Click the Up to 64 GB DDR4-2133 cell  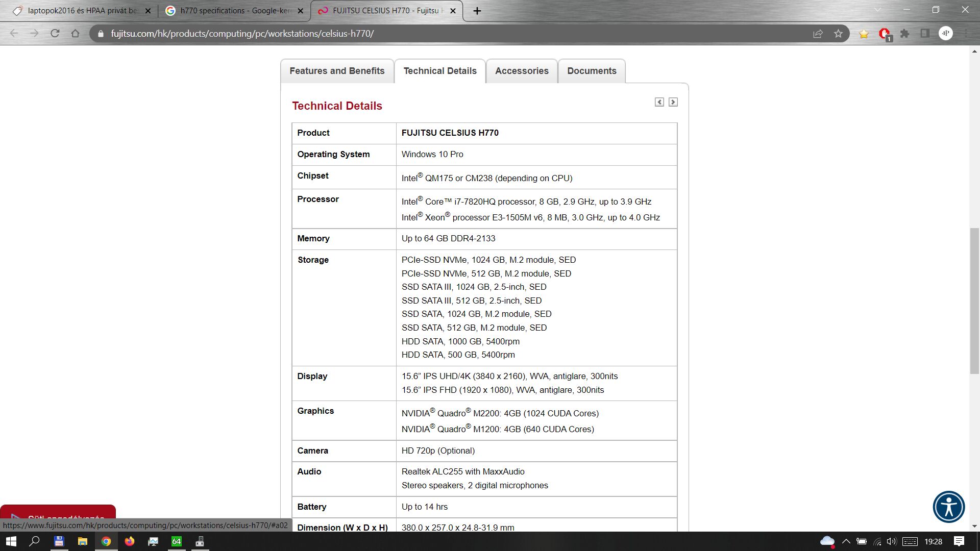tap(536, 238)
